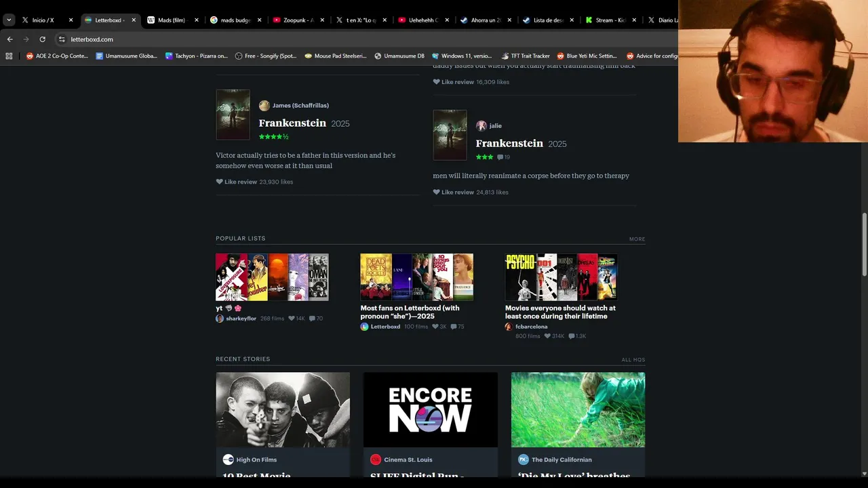Open site information icon in address bar
This screenshot has height=488, width=868.
pyautogui.click(x=62, y=39)
